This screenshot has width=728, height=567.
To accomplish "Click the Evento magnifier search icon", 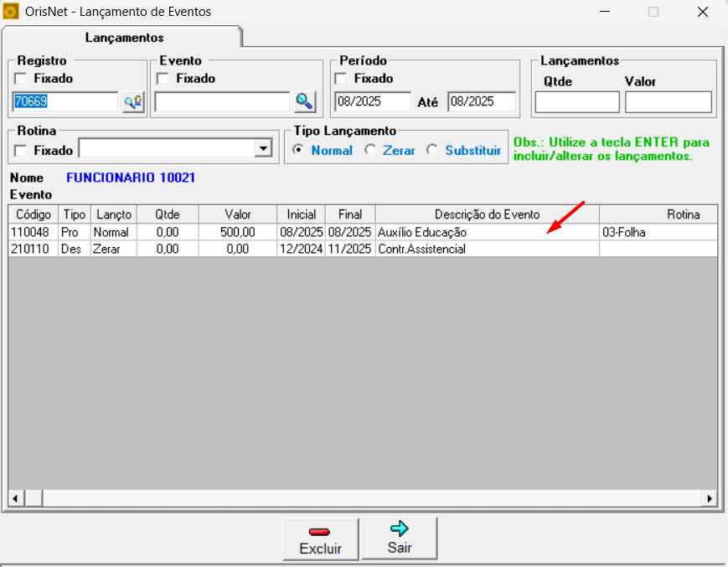I will pos(304,101).
